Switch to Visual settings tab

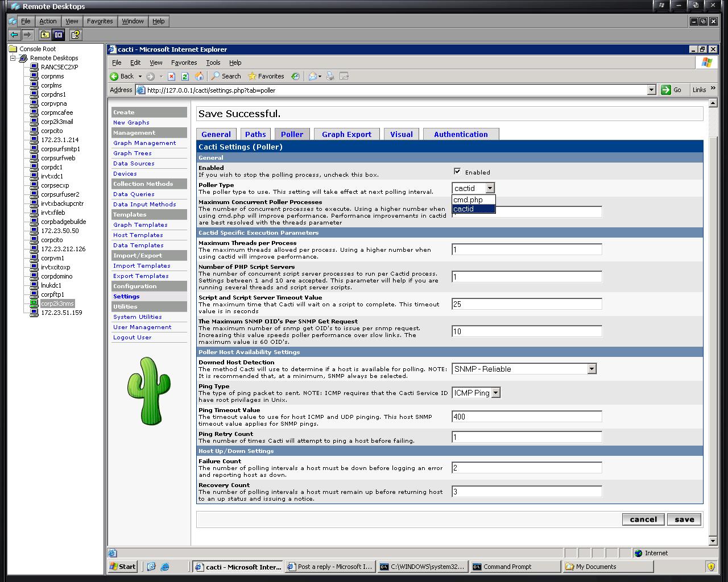[402, 134]
